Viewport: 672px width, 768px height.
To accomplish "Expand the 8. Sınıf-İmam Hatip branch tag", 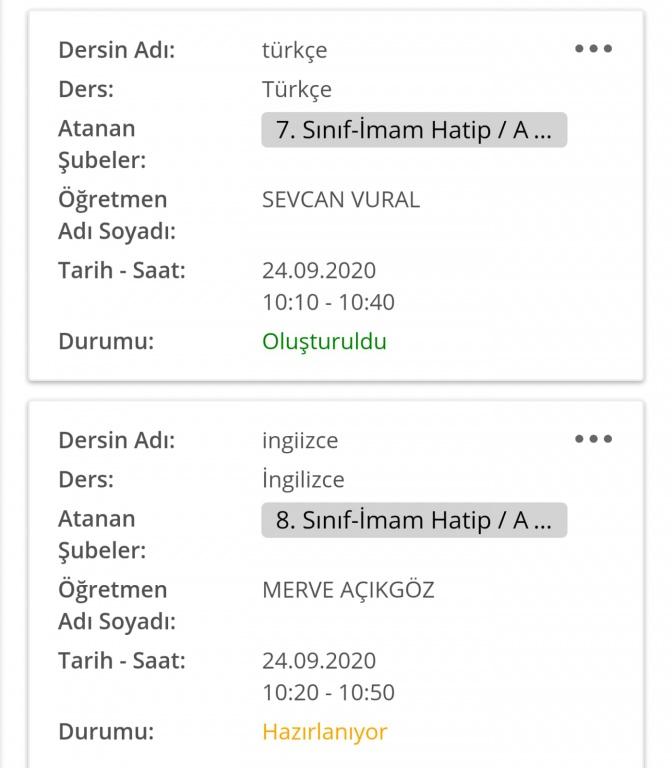I will point(414,520).
